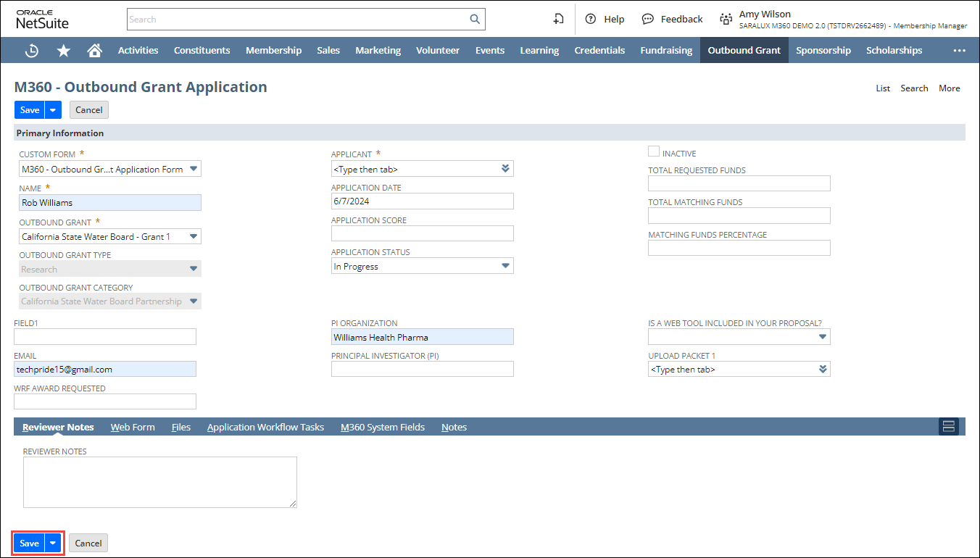Open the List link
The image size is (980, 558).
click(883, 88)
